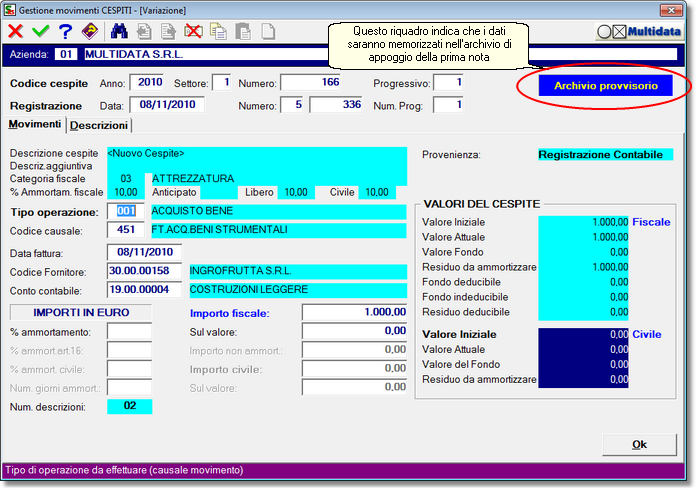The height and width of the screenshot is (490, 696).
Task: Click the delete record icon
Action: click(194, 32)
